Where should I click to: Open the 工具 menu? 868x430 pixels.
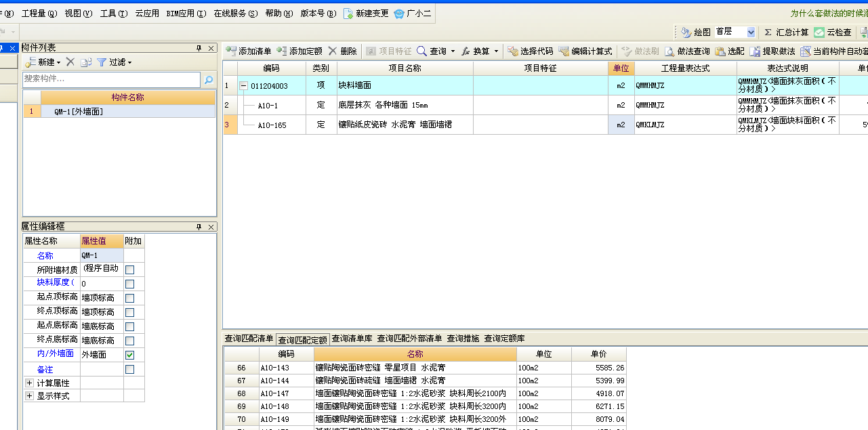(x=114, y=14)
